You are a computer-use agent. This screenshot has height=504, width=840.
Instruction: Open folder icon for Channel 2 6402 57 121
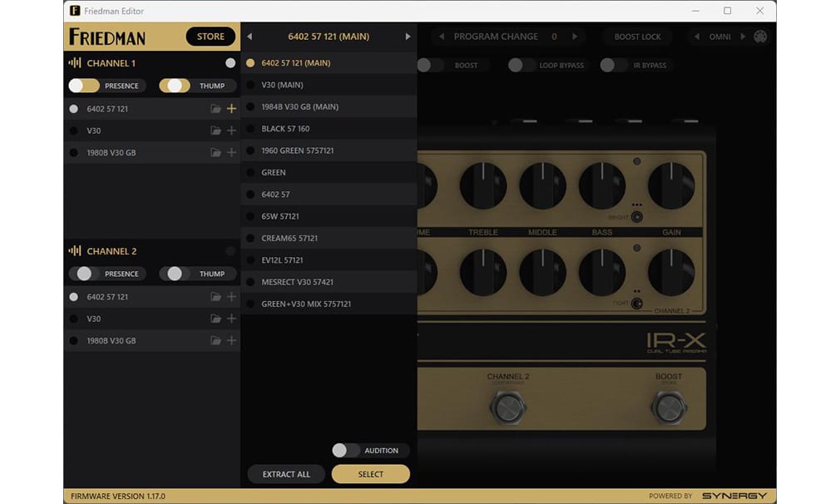tap(215, 297)
